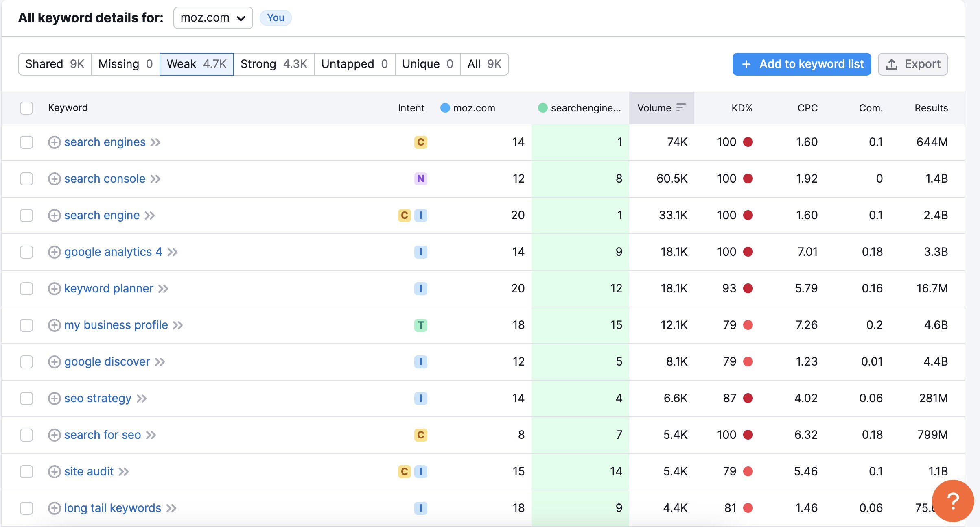Select the checkbox for 'seo strategy' row
Viewport: 980px width, 527px height.
click(x=26, y=399)
